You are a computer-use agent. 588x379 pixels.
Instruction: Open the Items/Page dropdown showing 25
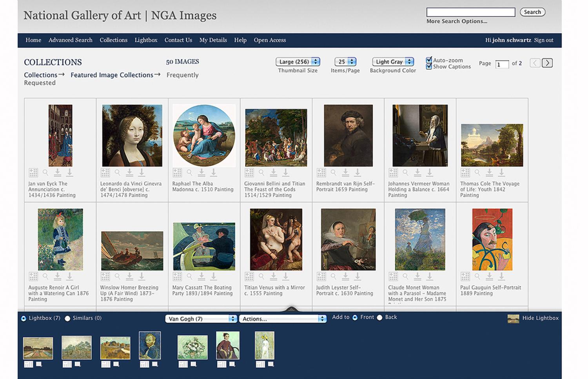point(345,62)
